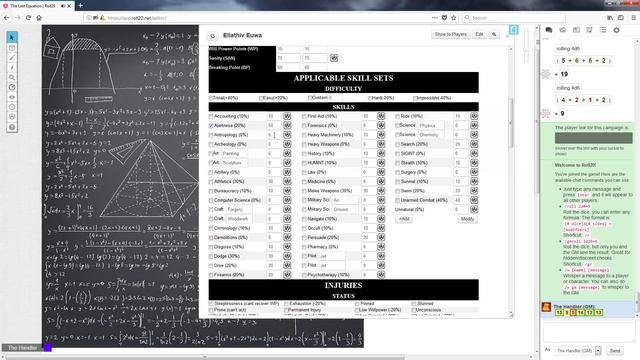Toggle the Alertness (20%) checkbox
Image resolution: width=640 pixels, height=360 pixels.
click(x=211, y=126)
